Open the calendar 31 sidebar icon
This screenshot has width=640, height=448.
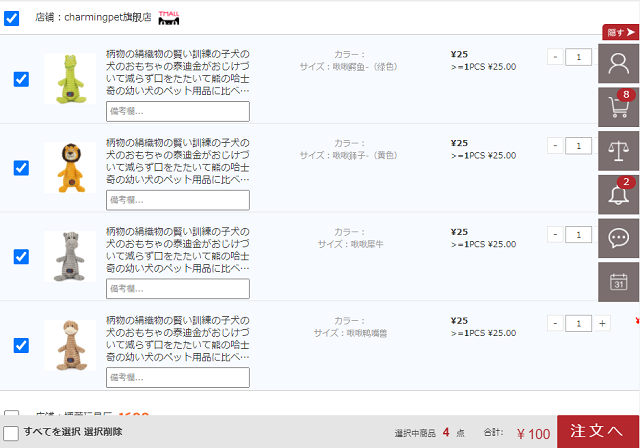point(618,282)
